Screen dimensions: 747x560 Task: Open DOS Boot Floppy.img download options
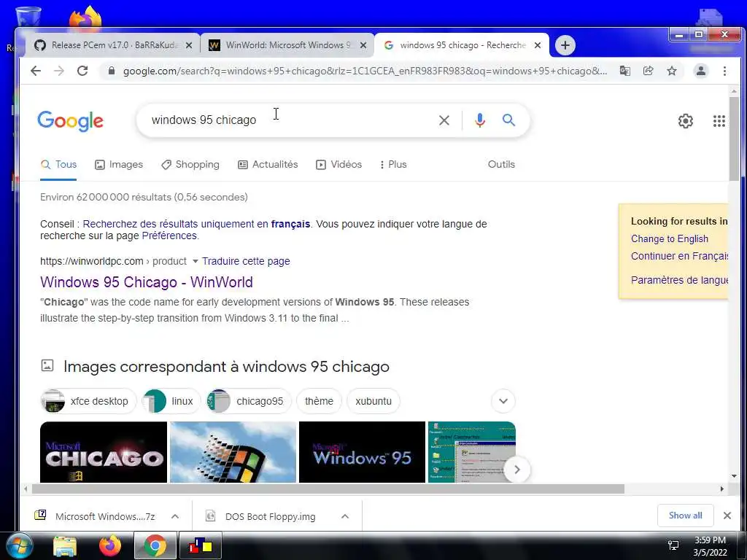tap(345, 516)
